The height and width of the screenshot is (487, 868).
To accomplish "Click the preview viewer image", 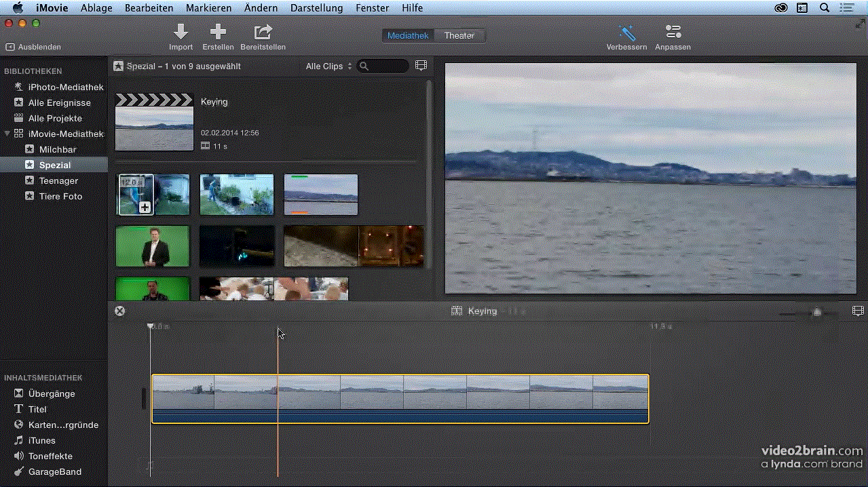I will [x=650, y=178].
